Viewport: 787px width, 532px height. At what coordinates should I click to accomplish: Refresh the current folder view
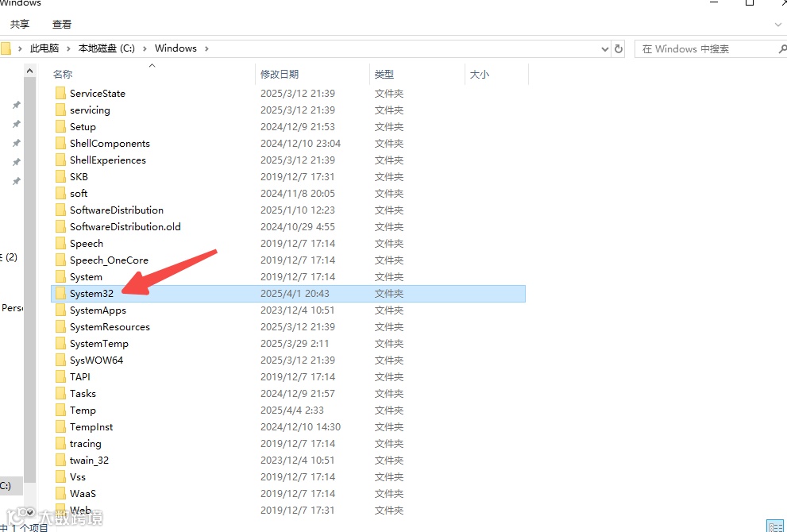coord(619,48)
